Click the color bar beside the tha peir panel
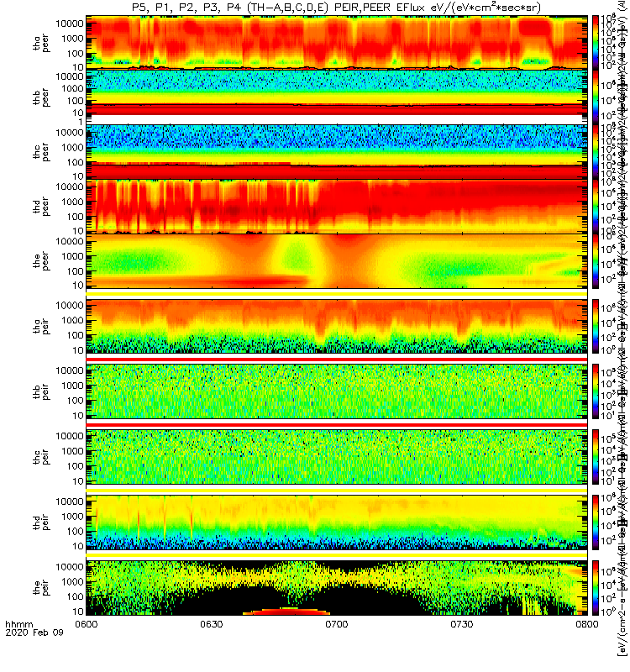 (596, 326)
